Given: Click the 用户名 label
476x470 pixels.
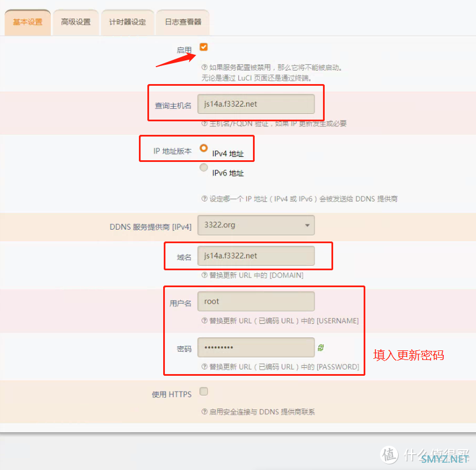Looking at the screenshot, I should coord(181,303).
